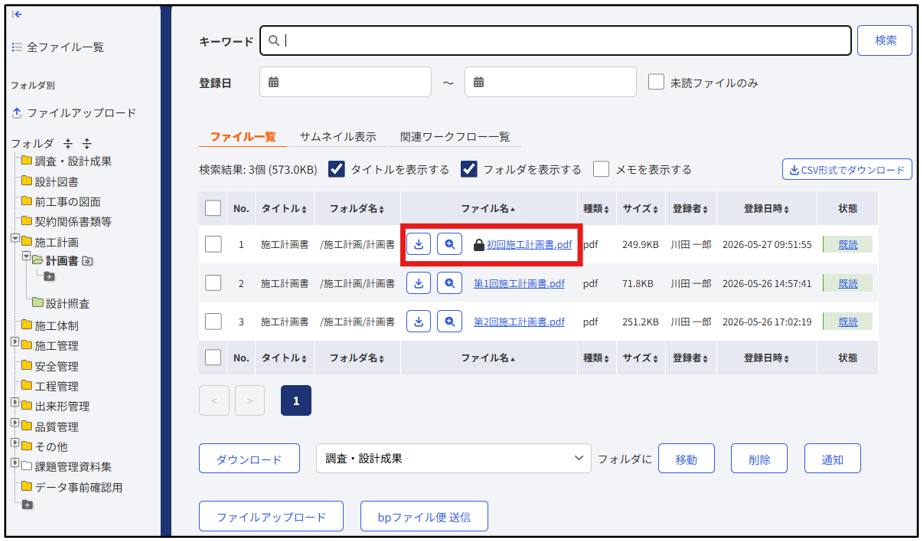
Task: Open 初回施工計画書.pdf file link
Action: tap(529, 245)
